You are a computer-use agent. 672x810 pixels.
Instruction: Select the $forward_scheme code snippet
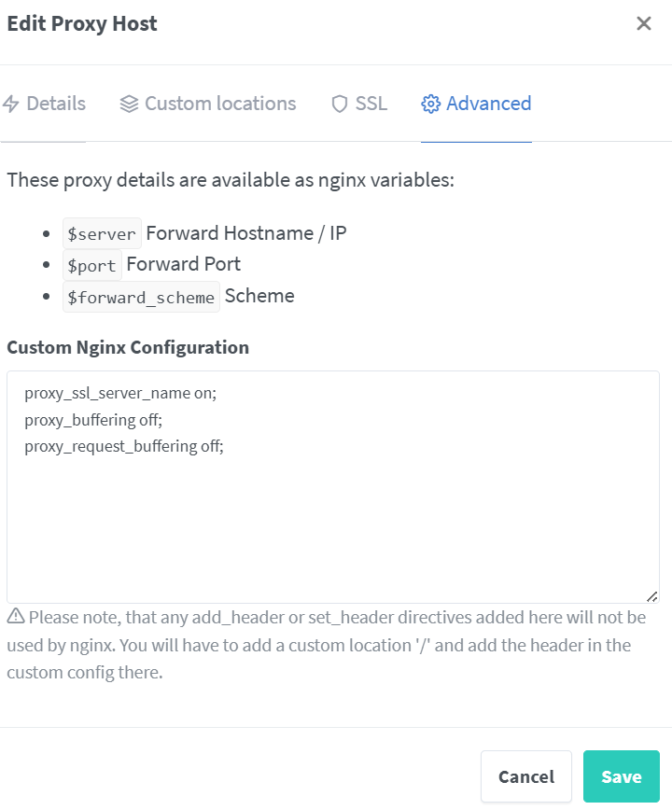pyautogui.click(x=141, y=297)
